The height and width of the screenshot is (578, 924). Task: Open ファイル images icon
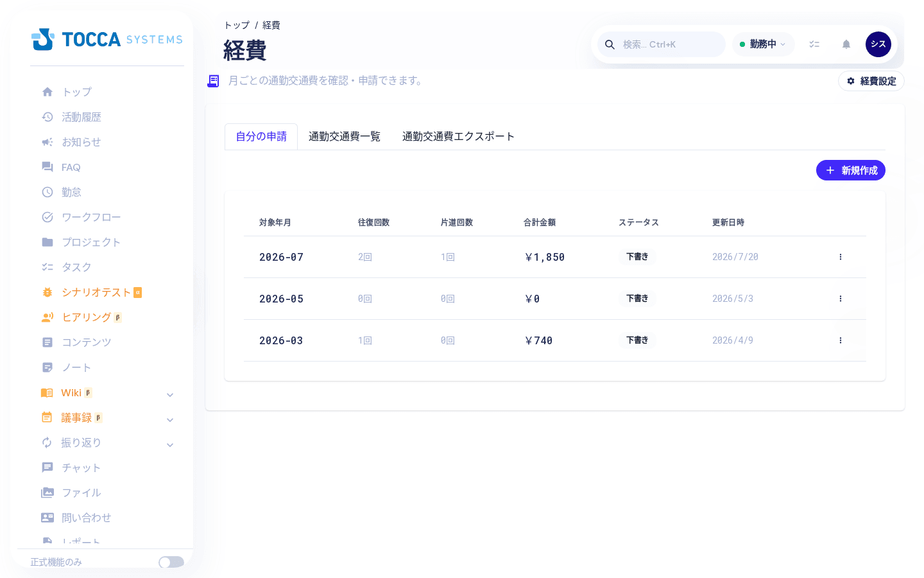47,493
